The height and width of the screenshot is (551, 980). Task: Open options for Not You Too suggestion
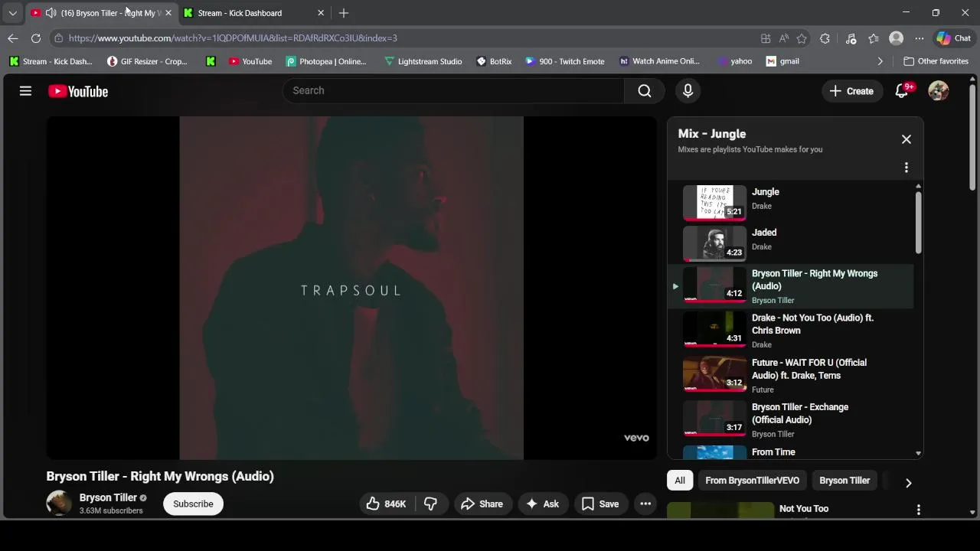pos(918,510)
